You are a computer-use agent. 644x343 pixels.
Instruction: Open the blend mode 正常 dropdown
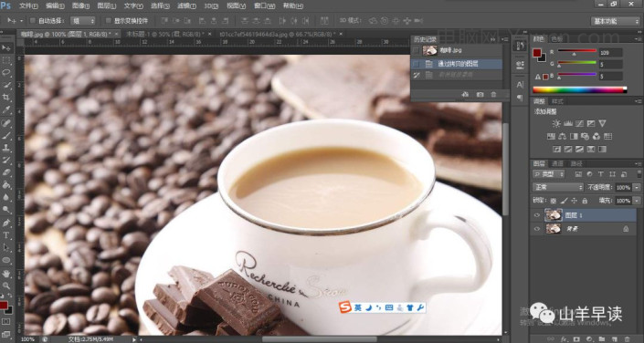coord(558,188)
